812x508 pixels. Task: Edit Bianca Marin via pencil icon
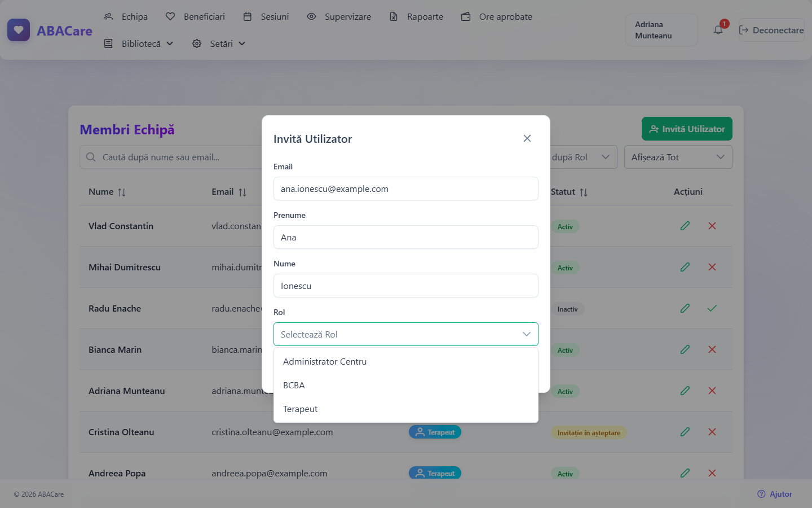(685, 349)
